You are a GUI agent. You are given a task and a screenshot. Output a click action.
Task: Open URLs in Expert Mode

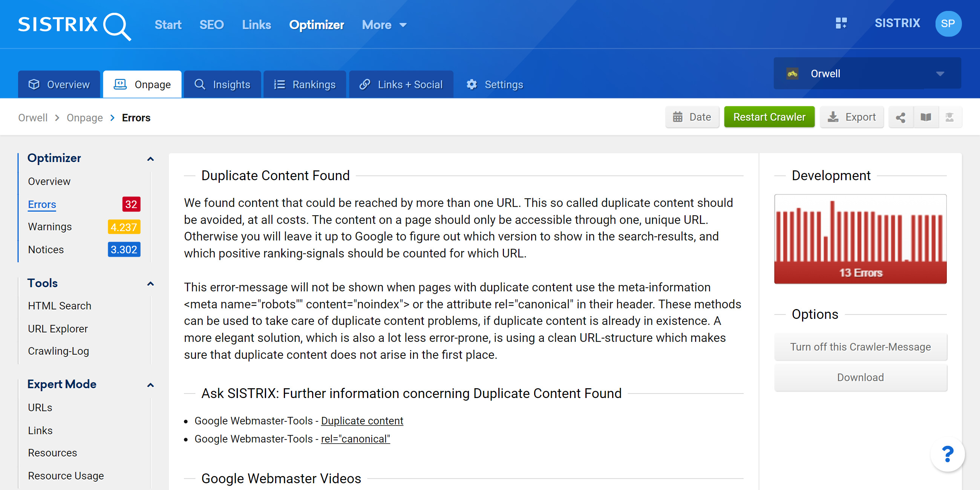[40, 407]
